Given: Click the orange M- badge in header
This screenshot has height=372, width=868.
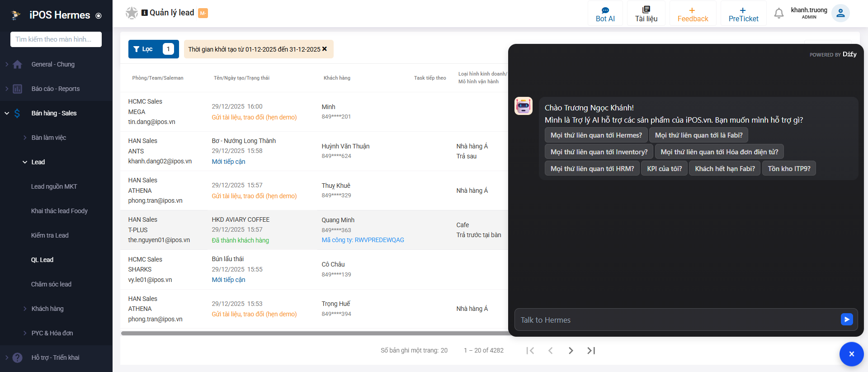Looking at the screenshot, I should [203, 13].
